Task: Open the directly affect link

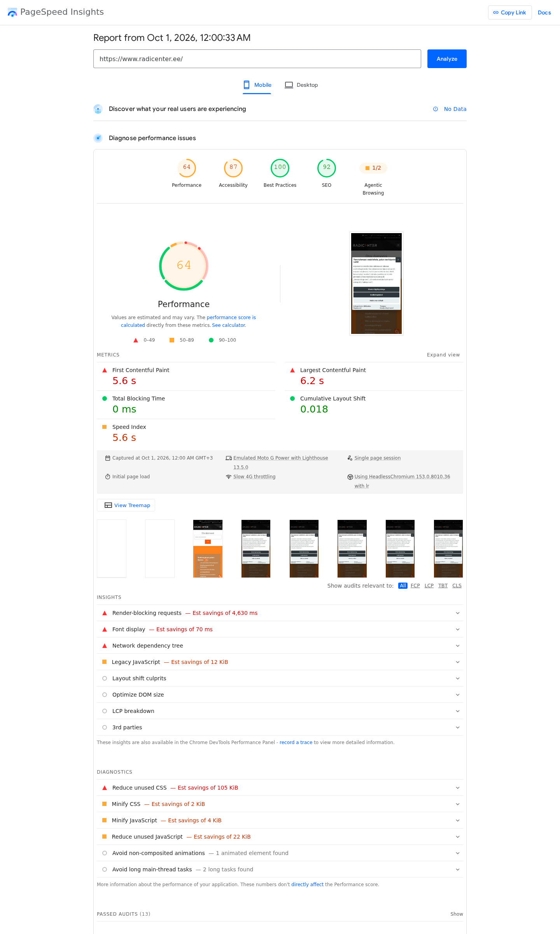Action: click(x=307, y=885)
